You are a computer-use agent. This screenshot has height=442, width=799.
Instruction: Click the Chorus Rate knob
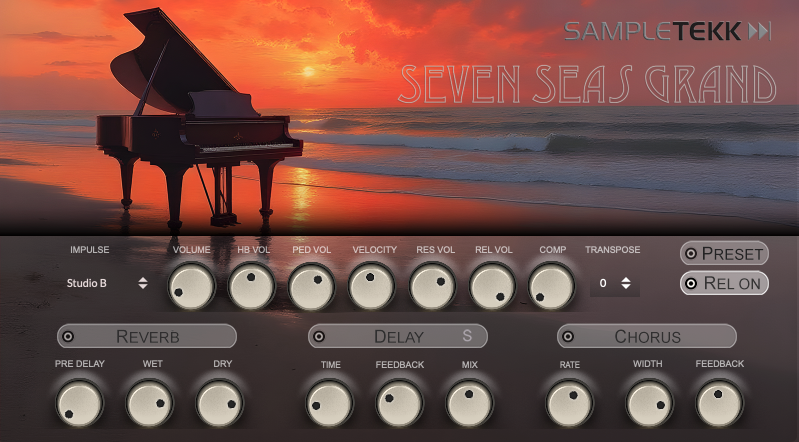[570, 404]
